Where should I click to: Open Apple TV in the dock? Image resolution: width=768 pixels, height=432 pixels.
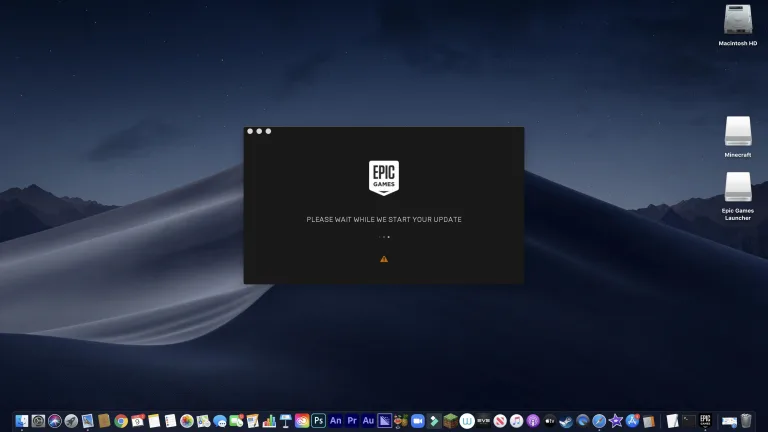point(550,421)
